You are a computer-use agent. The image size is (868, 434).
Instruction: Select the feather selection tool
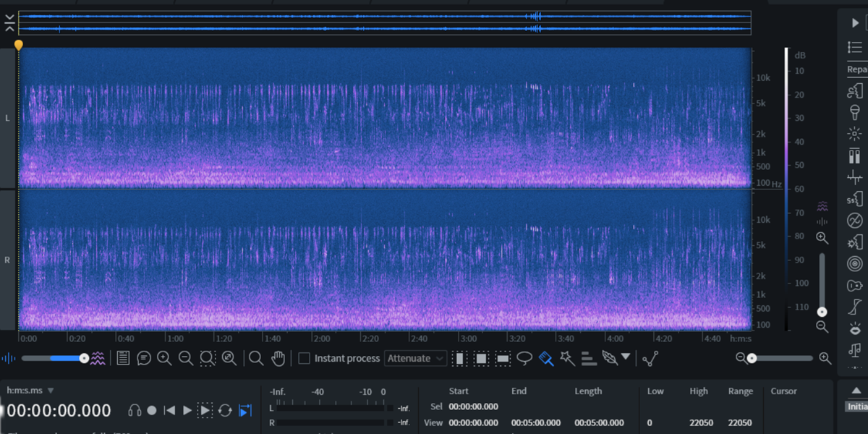point(610,358)
